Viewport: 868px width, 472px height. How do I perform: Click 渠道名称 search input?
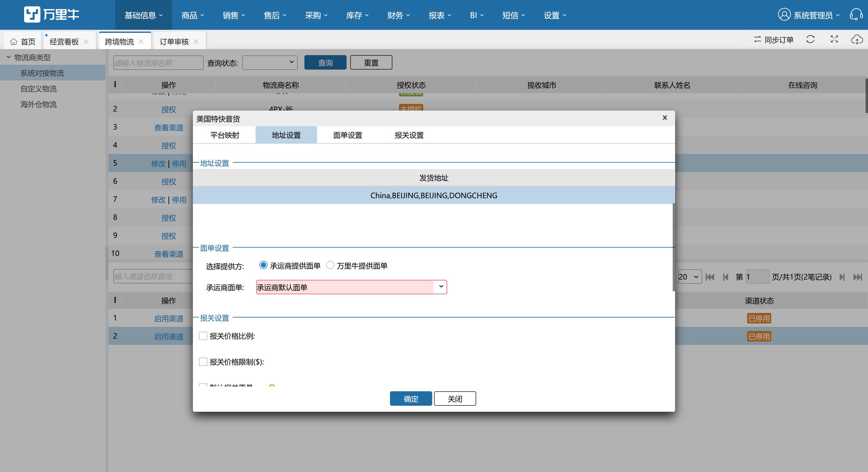tap(153, 276)
